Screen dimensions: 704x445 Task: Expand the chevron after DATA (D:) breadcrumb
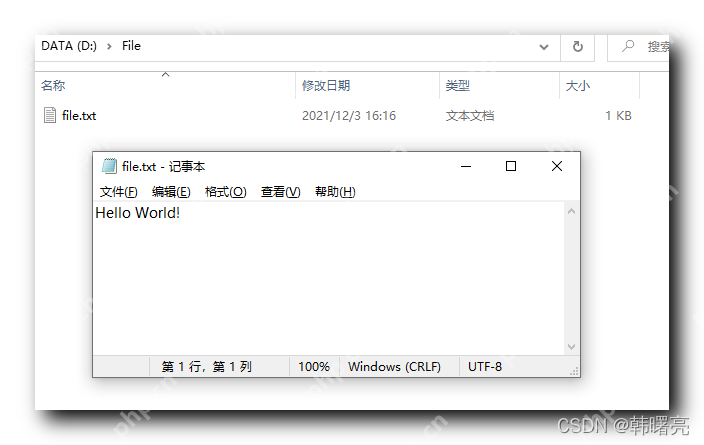click(109, 46)
